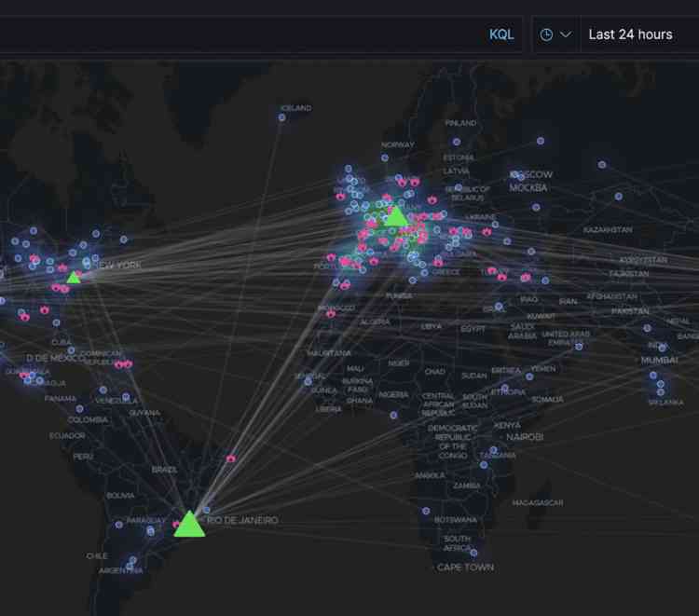Click the blue marker above Tanzania label
The image size is (699, 616).
(x=493, y=450)
